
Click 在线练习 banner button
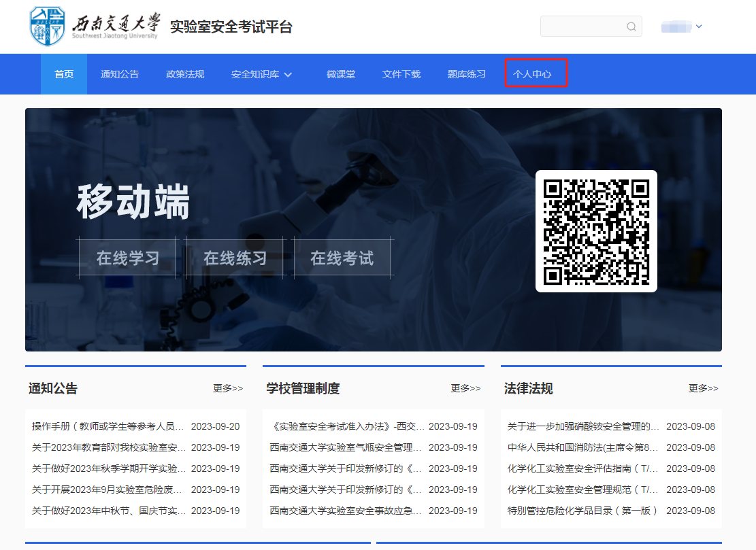[x=235, y=258]
